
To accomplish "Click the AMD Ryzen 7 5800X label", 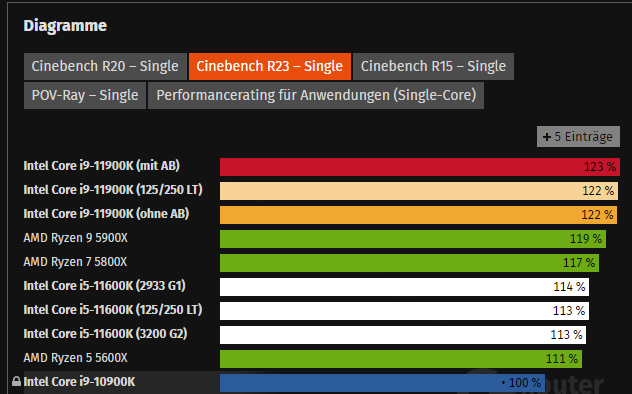I will click(x=75, y=262).
